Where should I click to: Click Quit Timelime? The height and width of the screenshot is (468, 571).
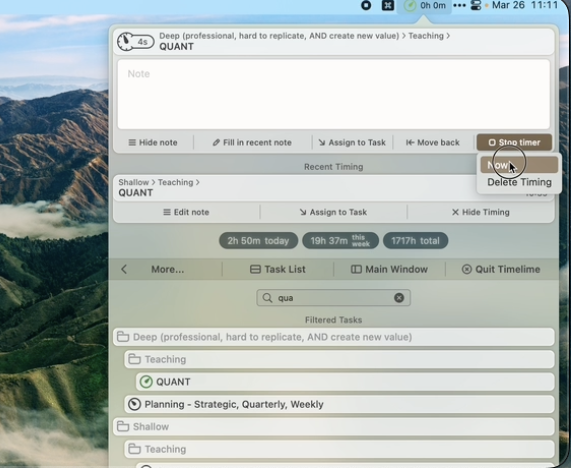(501, 269)
